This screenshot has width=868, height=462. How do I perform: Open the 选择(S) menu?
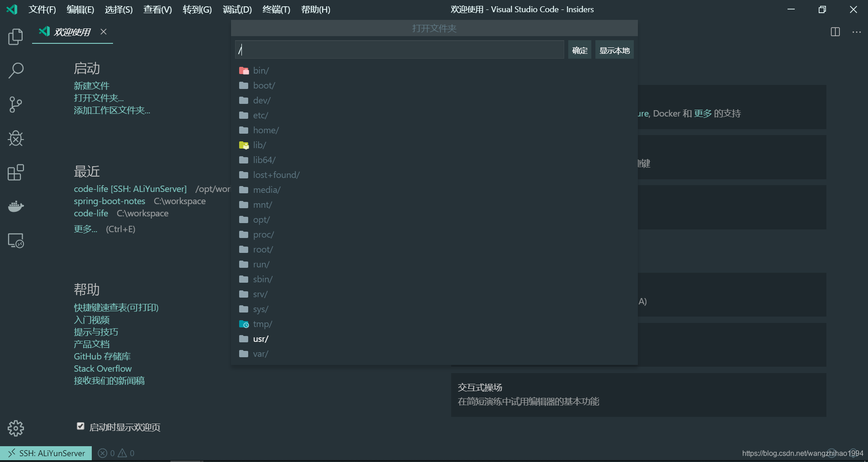119,9
